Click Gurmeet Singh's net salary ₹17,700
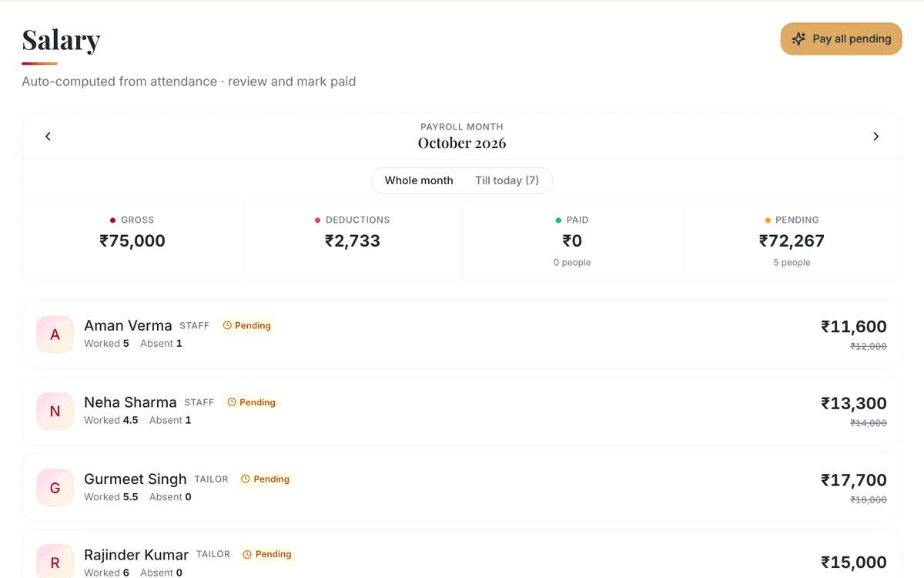 click(854, 480)
